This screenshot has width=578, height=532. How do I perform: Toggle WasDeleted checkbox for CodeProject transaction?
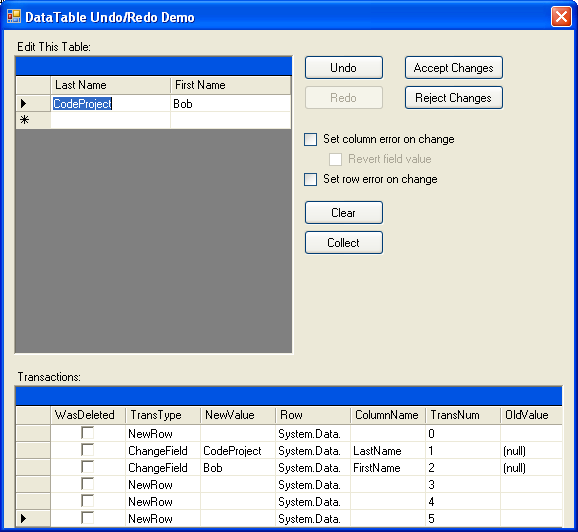[x=87, y=450]
